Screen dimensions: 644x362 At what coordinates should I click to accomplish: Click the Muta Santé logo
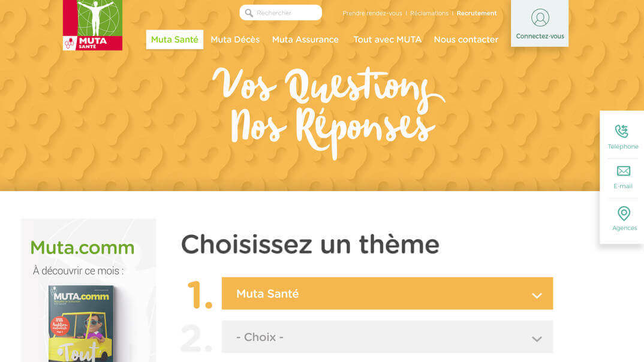pyautogui.click(x=92, y=25)
